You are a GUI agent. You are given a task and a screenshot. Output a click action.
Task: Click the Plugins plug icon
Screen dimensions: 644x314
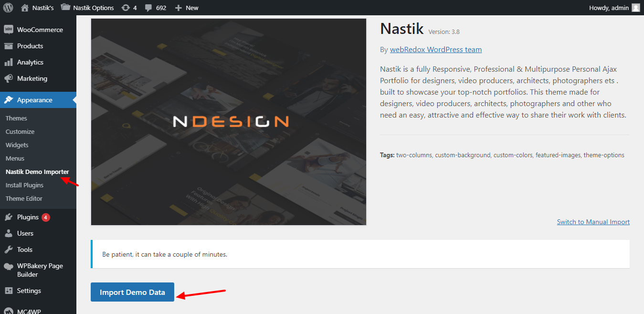coord(8,217)
